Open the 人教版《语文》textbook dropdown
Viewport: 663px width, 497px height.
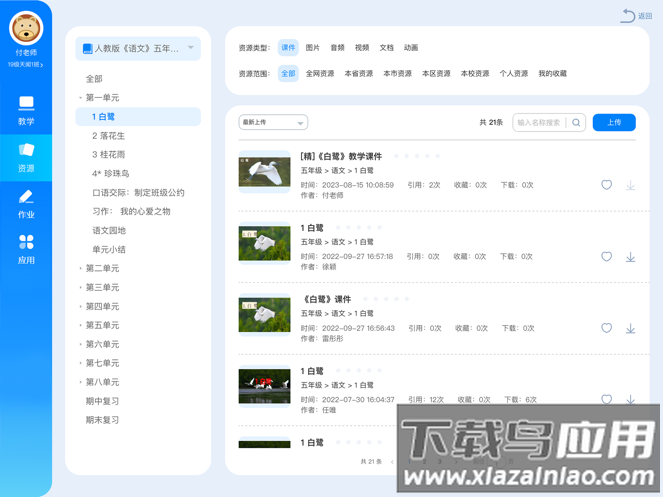pos(138,48)
